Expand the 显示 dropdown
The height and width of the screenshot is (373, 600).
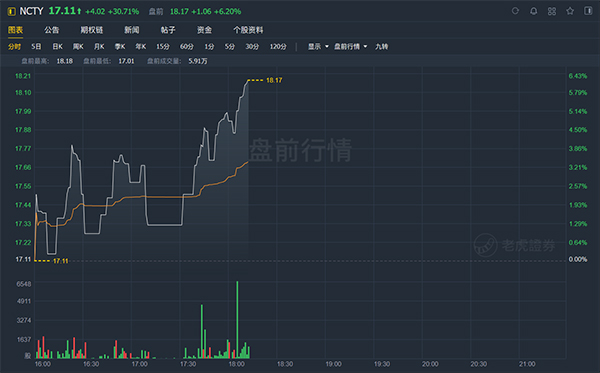[318, 47]
